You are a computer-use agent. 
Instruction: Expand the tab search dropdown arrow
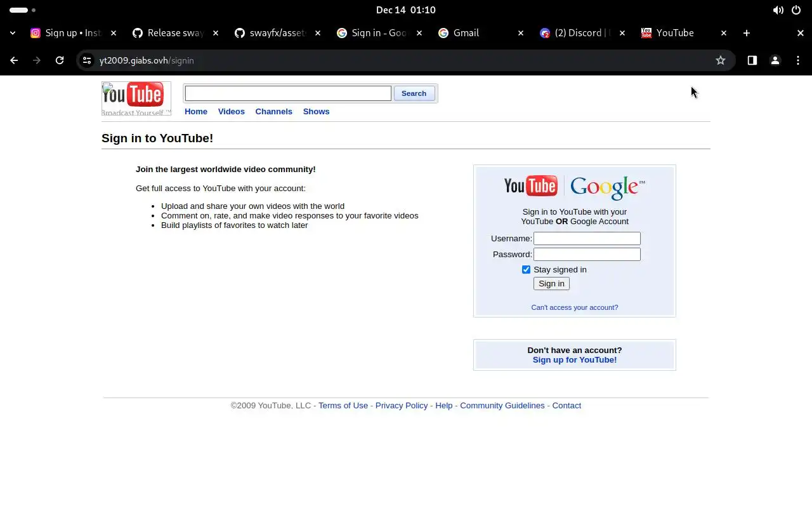click(x=13, y=33)
